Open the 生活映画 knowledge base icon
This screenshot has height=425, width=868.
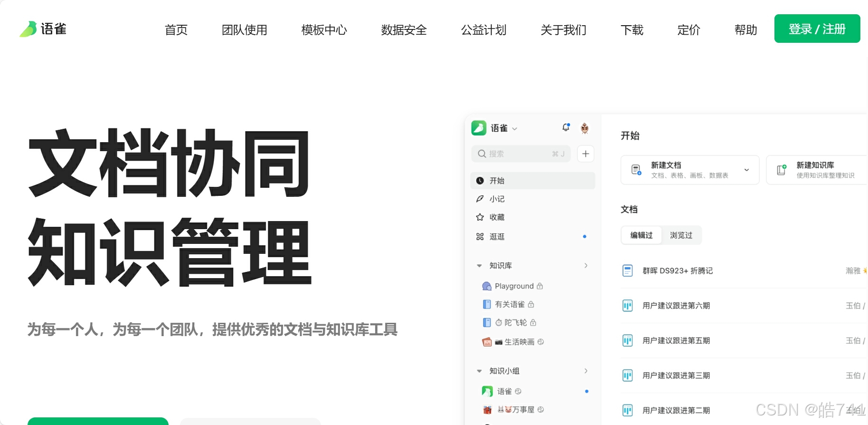click(x=487, y=342)
